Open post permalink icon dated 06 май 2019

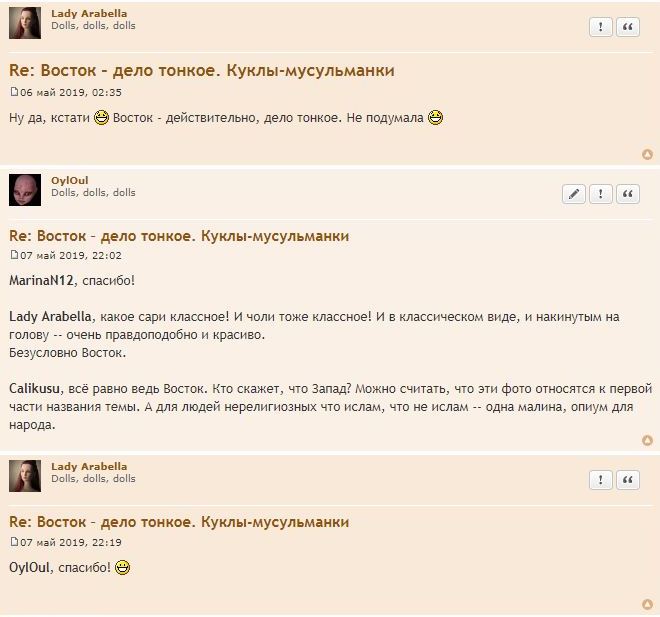pos(14,92)
